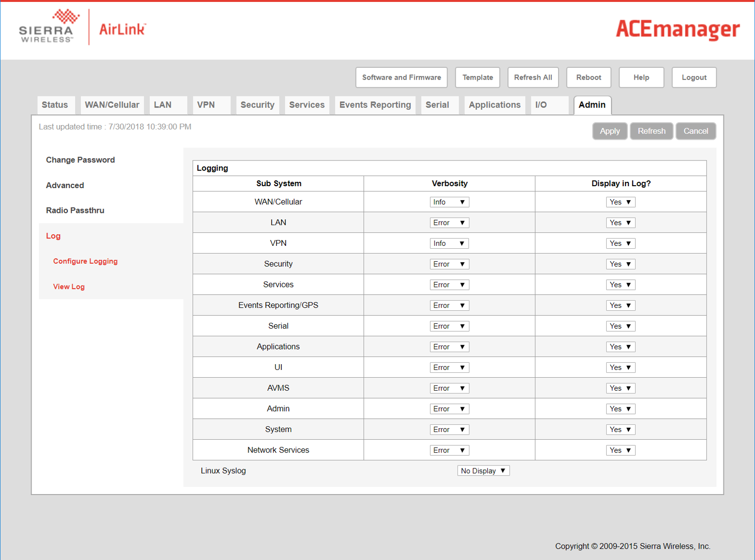Screen dimensions: 755x560
Task: Click the Reboot button
Action: coord(588,78)
